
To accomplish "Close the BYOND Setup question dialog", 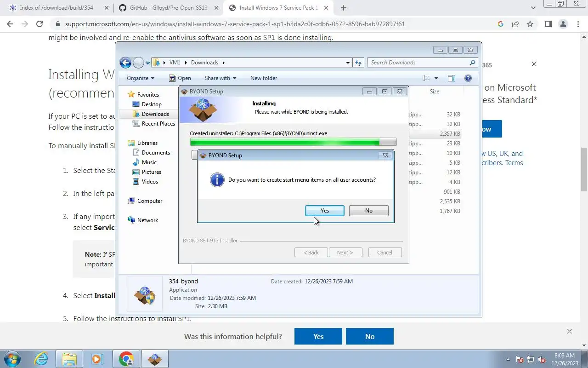I will [x=385, y=155].
